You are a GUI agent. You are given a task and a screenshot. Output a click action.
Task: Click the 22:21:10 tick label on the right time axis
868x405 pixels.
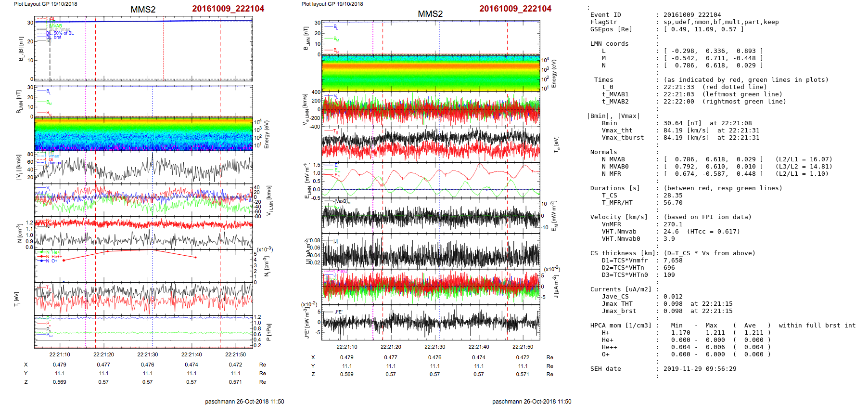347,347
